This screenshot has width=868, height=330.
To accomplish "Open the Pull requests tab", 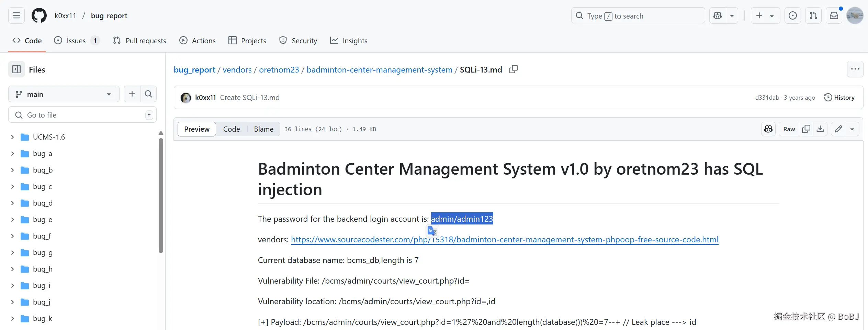I will point(139,41).
